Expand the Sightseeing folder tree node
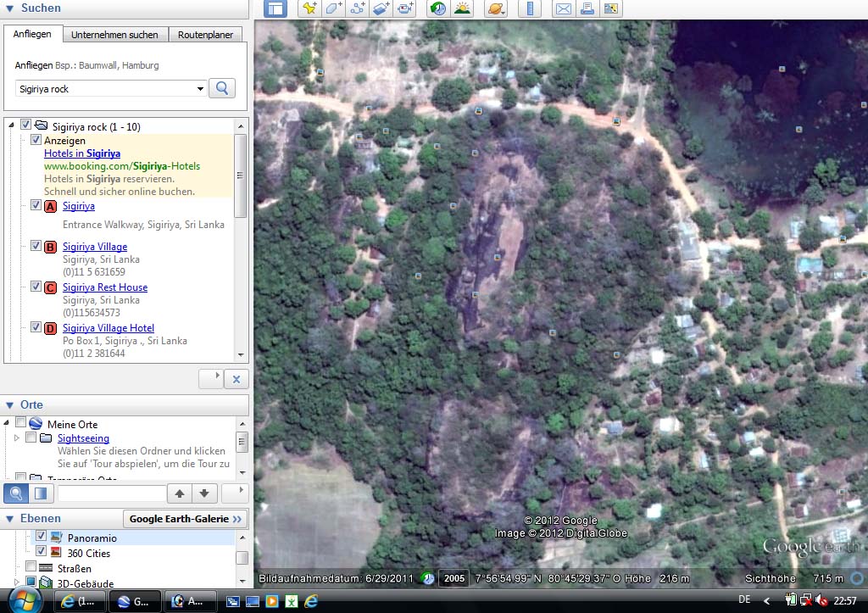This screenshot has width=868, height=613. tap(17, 438)
